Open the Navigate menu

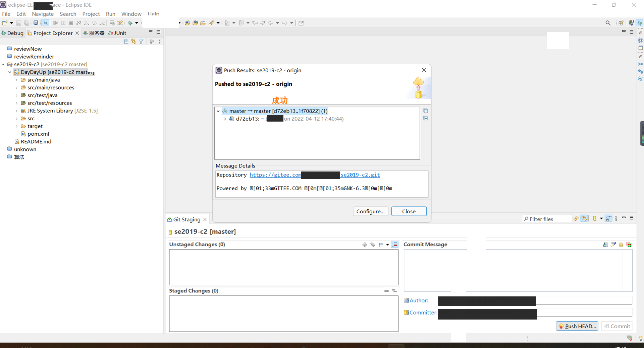click(43, 14)
